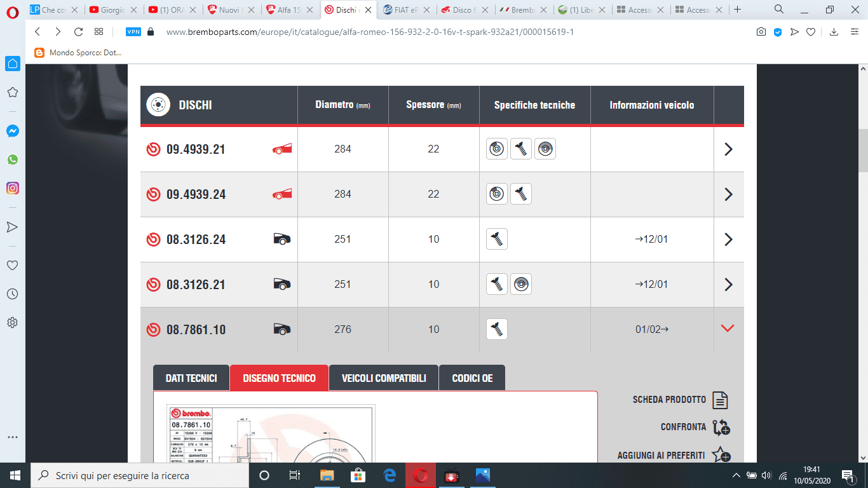Click the page vertical scrollbar thumb
Screen dimensions: 868x488
tap(863, 151)
